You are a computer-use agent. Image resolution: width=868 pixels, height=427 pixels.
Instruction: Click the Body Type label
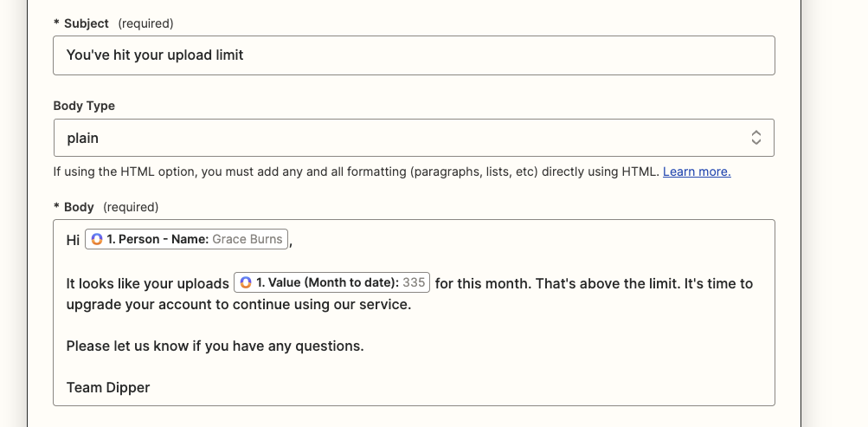(x=84, y=106)
